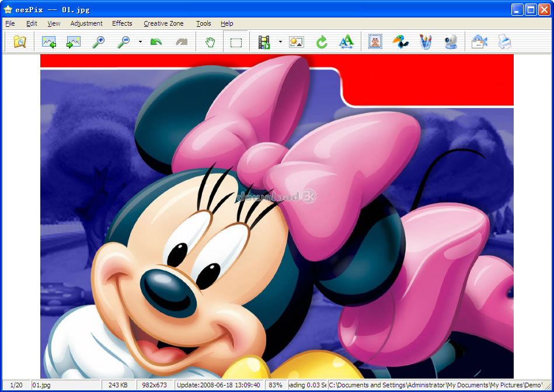Open the zoom options dropdown arrow
The width and height of the screenshot is (554, 392).
click(x=140, y=42)
